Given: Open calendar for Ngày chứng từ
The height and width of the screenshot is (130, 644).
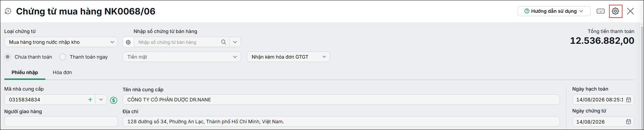Looking at the screenshot, I should pos(629,122).
